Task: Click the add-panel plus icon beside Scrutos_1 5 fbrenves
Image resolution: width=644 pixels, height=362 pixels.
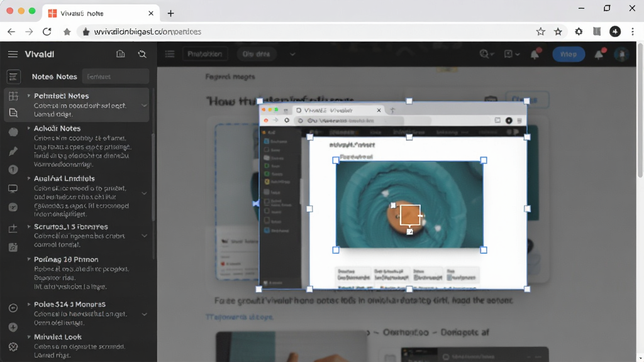Action: 13,228
